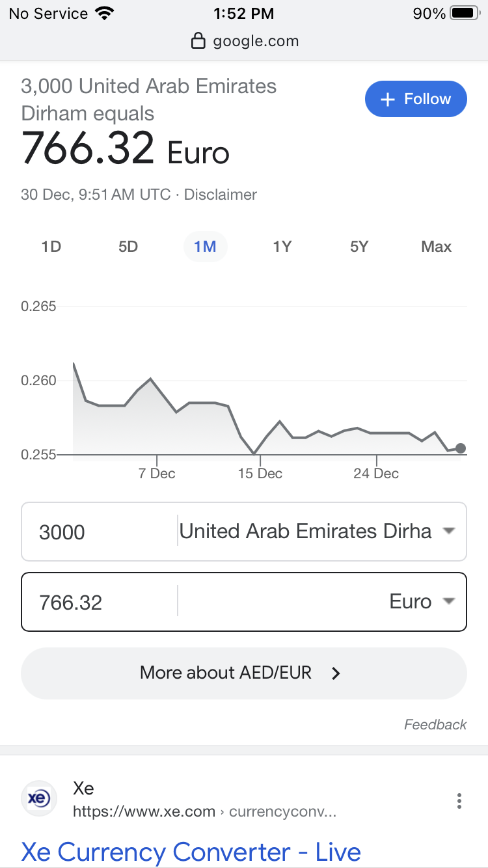Tap the plus icon on Follow button
The height and width of the screenshot is (868, 488).
388,100
